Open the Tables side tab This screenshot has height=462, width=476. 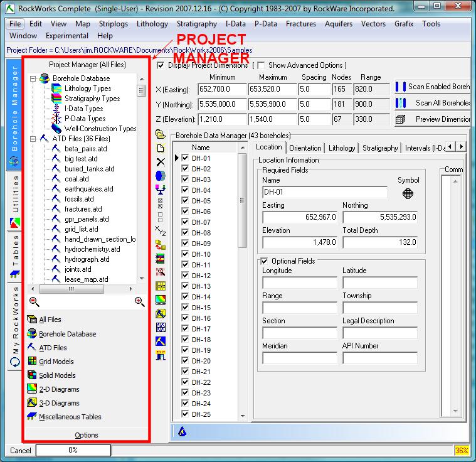coord(15,256)
